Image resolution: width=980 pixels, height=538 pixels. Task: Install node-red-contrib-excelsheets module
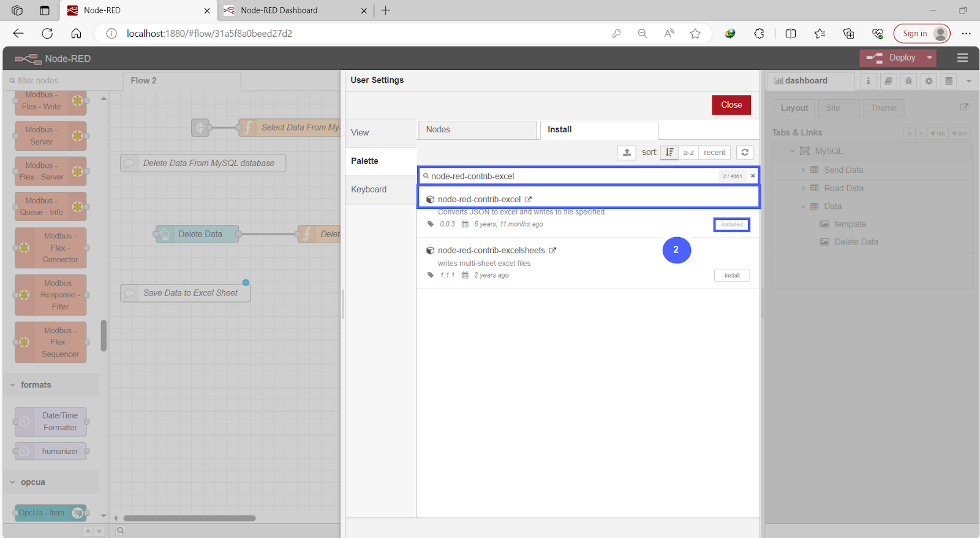point(732,276)
